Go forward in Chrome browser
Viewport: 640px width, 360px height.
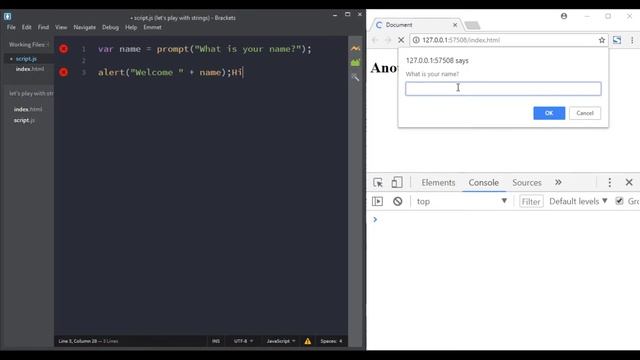(x=388, y=40)
